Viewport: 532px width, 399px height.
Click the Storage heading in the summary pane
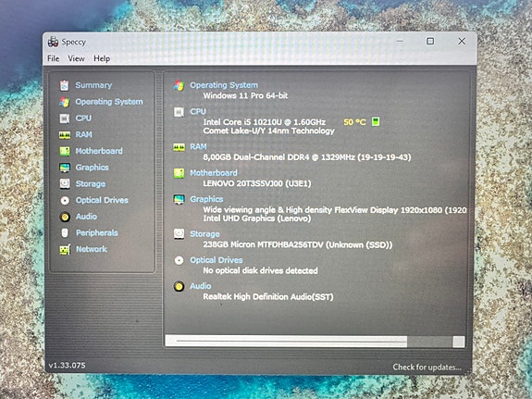click(x=204, y=234)
